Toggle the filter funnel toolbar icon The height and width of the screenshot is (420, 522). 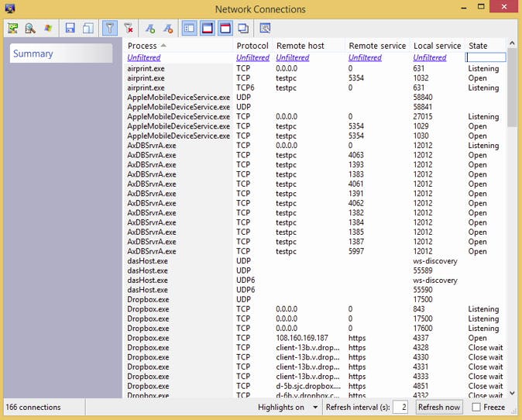[109, 28]
